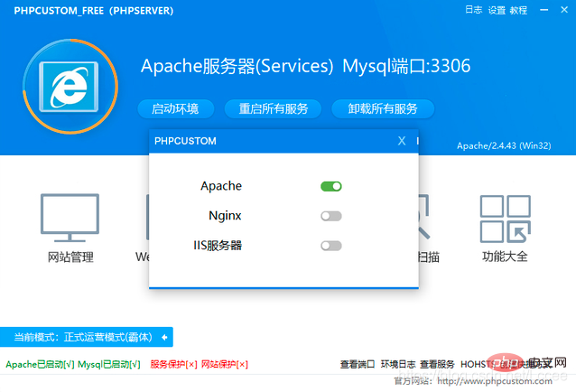Click the 网站管理 monitor icon
Viewport: 576px width, 392px height.
pyautogui.click(x=70, y=217)
